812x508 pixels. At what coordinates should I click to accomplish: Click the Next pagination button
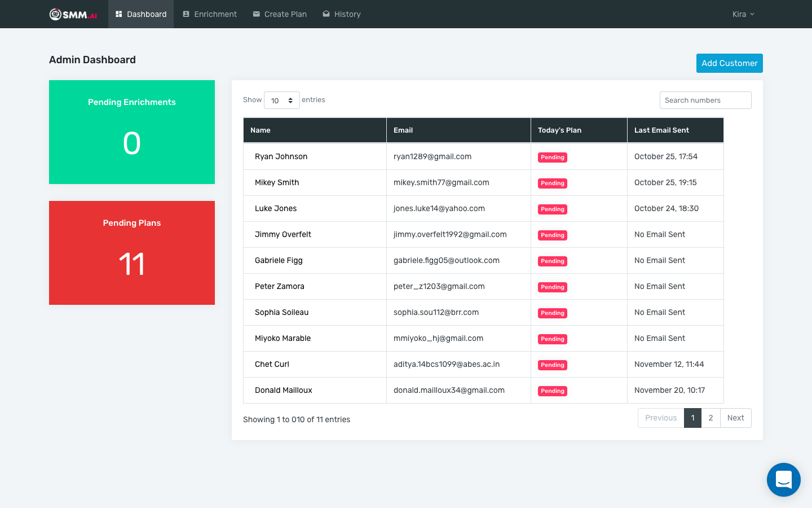coord(735,418)
